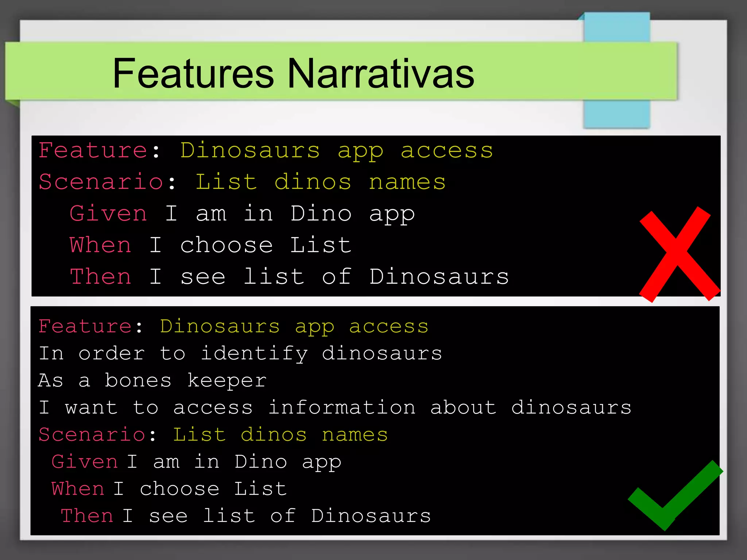
Task: Click 'Given I am in Dino app' in bottom block
Action: click(197, 462)
